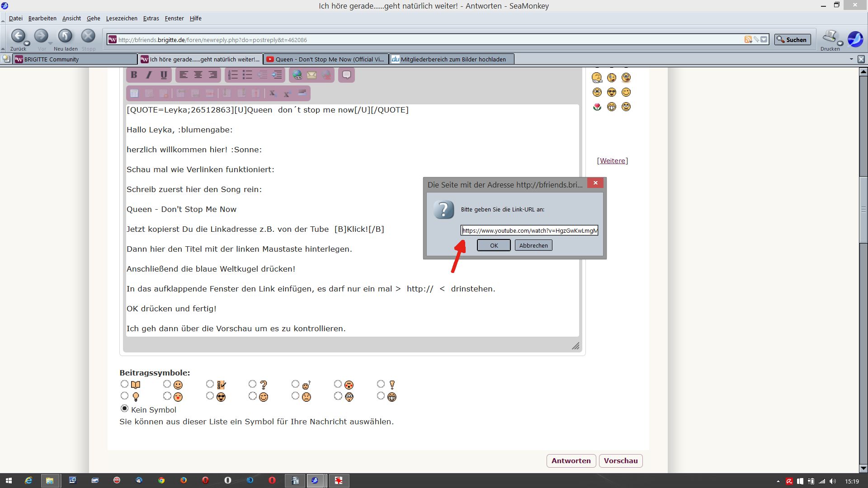Click the link-URL text input field
The height and width of the screenshot is (488, 868).
[529, 230]
